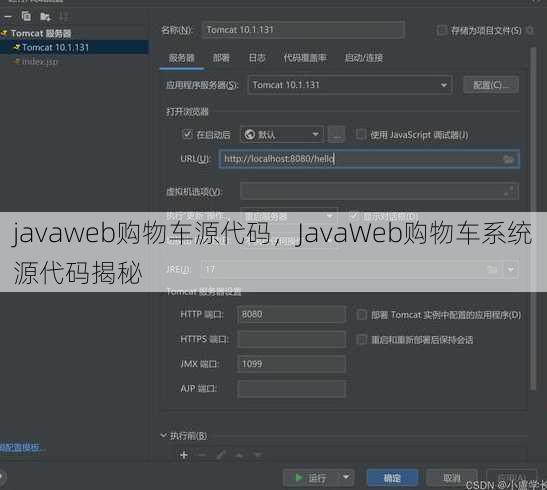The height and width of the screenshot is (490, 547).
Task: Click the plus icon under 执行前
Action: coord(184,455)
